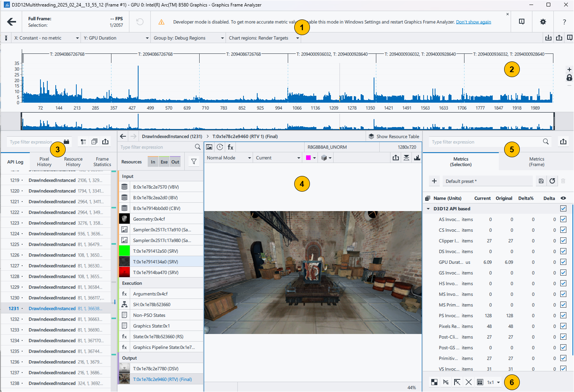Click Show Resource Table button
This screenshot has width=574, height=392.
pyautogui.click(x=393, y=136)
